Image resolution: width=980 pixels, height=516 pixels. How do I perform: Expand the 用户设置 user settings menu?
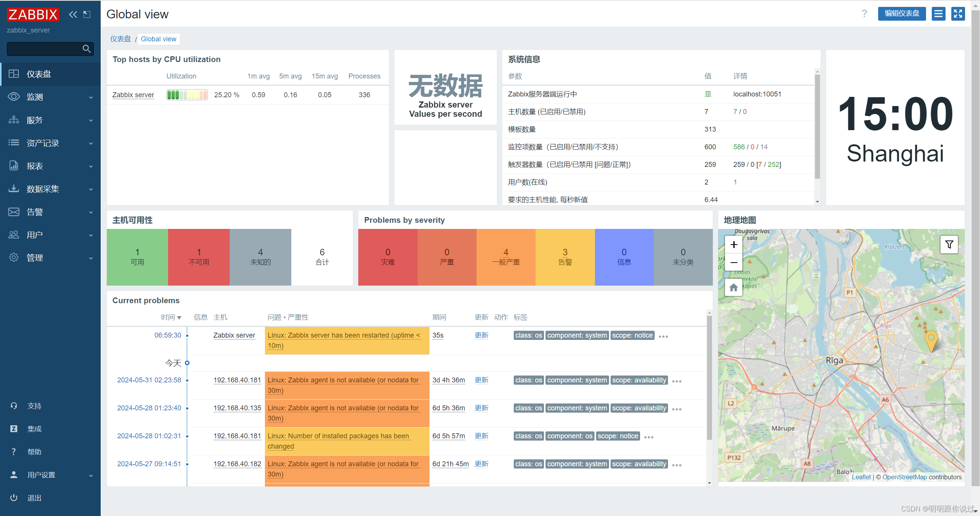click(x=50, y=475)
